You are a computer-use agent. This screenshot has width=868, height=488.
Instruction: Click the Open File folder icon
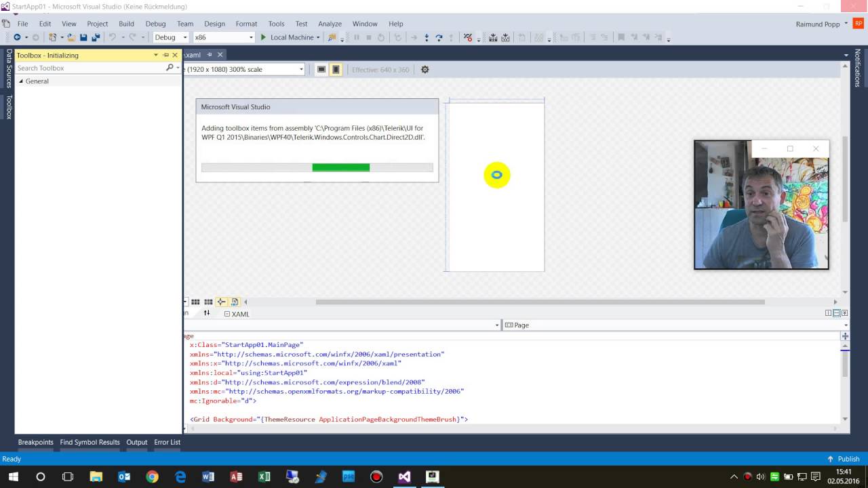(71, 37)
